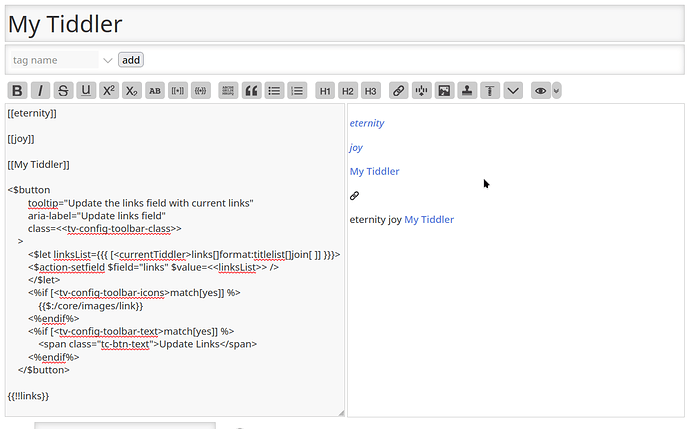Open the text size tool
The image size is (690, 429).
point(490,91)
